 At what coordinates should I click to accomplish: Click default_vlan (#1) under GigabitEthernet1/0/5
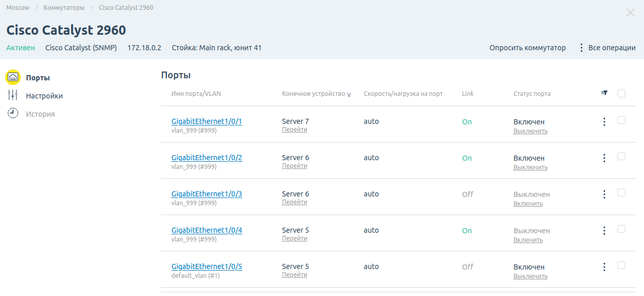tap(196, 276)
